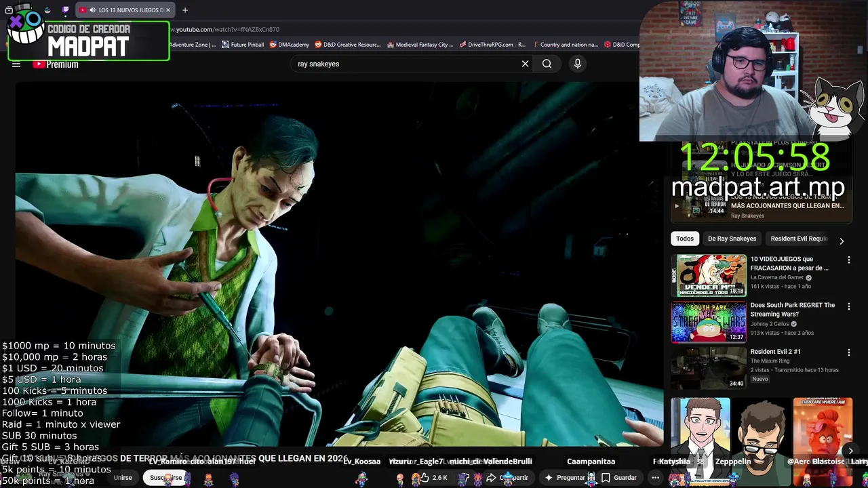Screen dimensions: 868x488
Task: Open the red-haired cartoon girl short
Action: point(823,442)
